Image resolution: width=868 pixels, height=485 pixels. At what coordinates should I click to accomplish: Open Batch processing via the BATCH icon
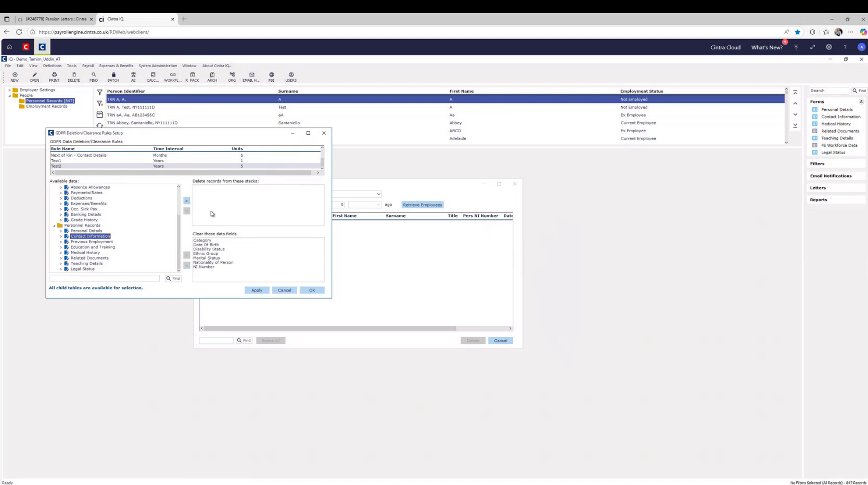pyautogui.click(x=113, y=77)
